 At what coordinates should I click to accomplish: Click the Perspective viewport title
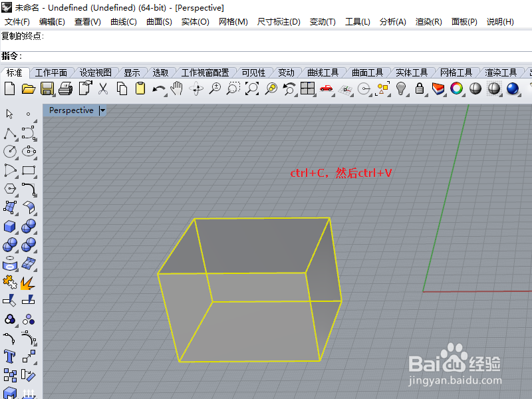click(71, 110)
